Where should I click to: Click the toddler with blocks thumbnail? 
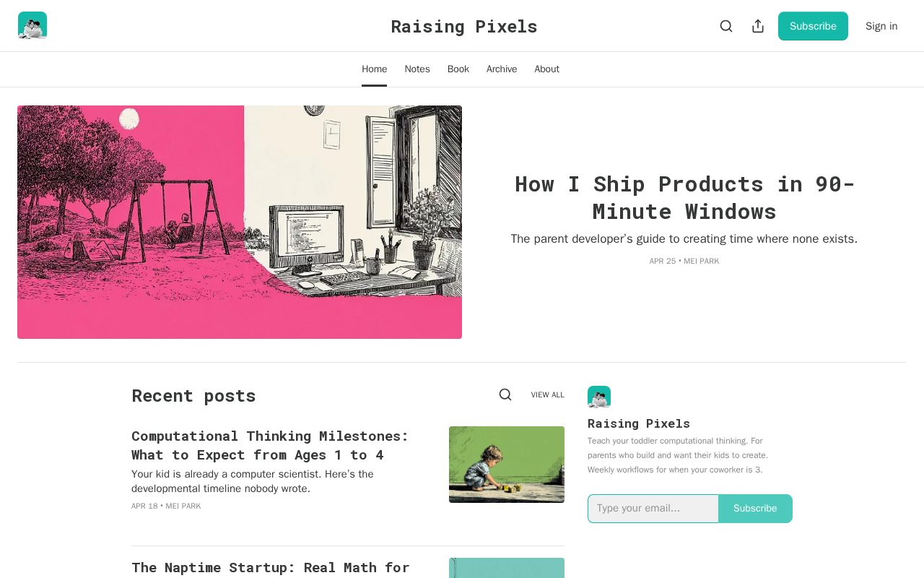pyautogui.click(x=507, y=465)
